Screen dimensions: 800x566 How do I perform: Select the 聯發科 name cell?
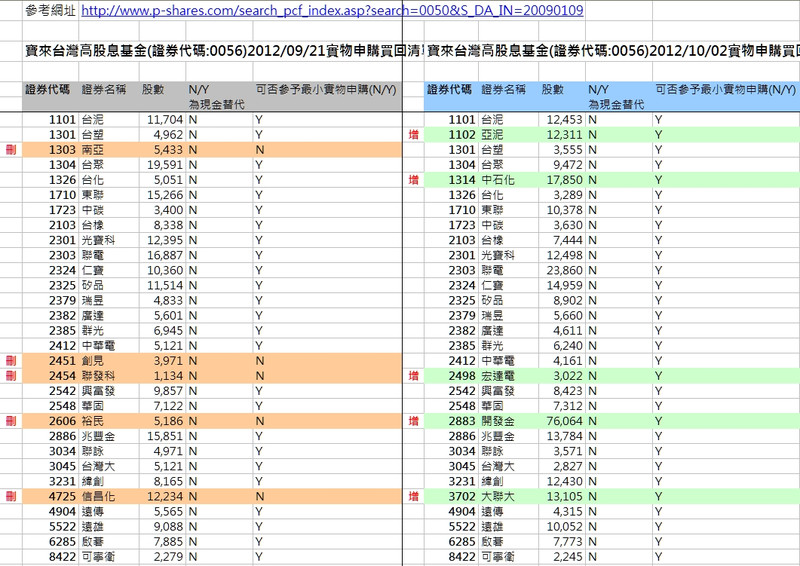pos(98,376)
